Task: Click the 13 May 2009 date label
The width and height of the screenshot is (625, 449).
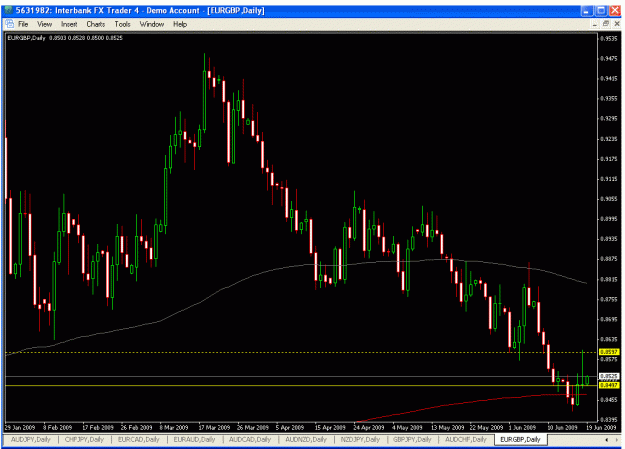Action: [x=447, y=427]
